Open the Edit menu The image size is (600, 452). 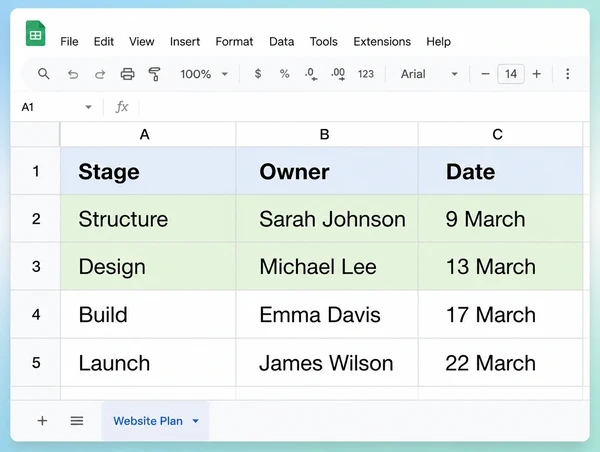(104, 41)
